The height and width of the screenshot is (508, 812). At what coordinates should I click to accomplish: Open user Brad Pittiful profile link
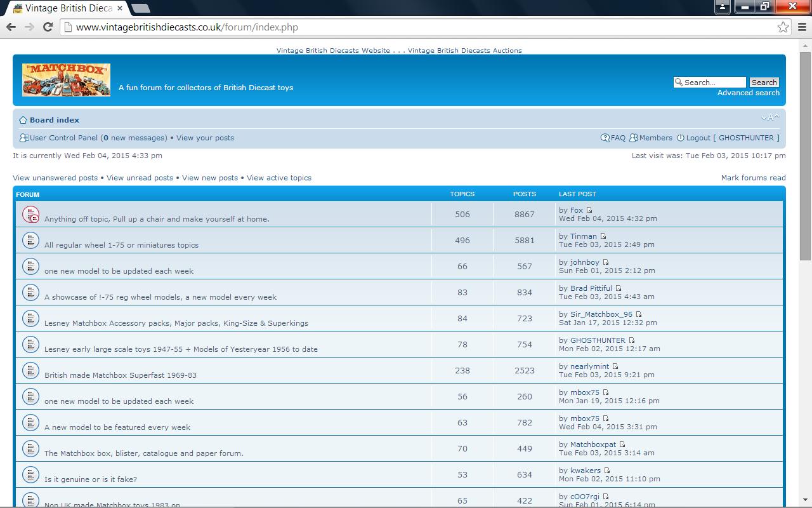click(x=591, y=288)
